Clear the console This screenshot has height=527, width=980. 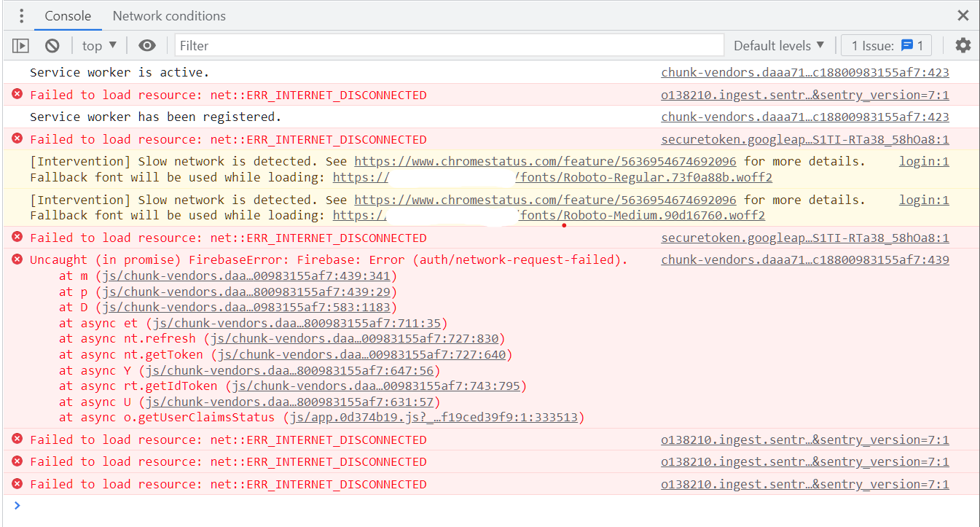click(52, 45)
